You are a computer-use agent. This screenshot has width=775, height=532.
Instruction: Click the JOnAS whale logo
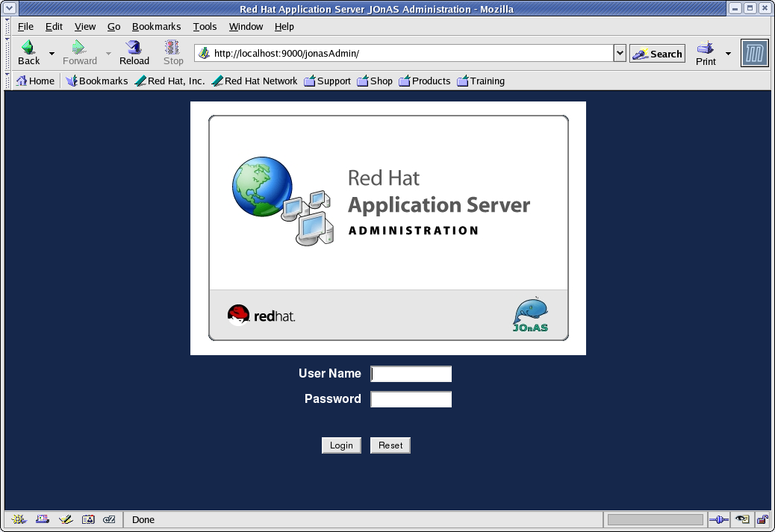coord(530,315)
